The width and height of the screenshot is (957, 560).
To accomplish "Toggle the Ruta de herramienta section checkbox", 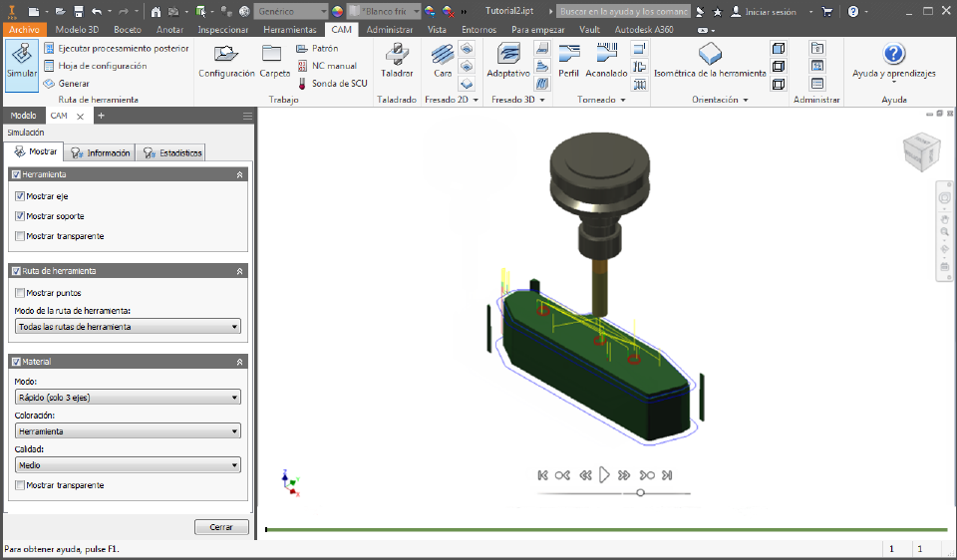I will (x=17, y=271).
